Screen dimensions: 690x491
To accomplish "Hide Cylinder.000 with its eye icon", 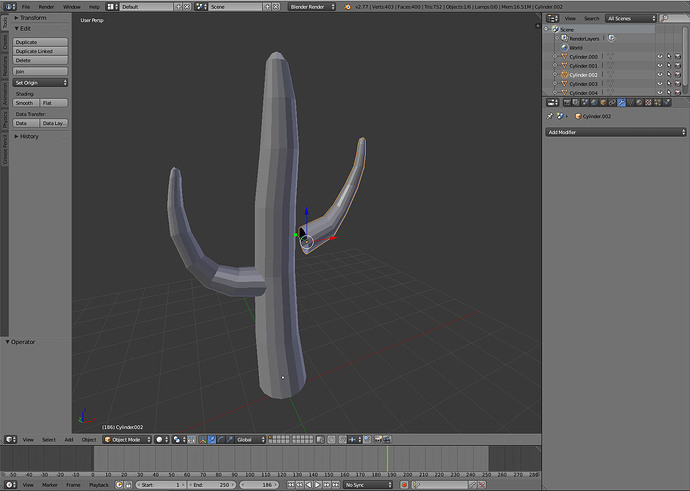I will point(660,57).
